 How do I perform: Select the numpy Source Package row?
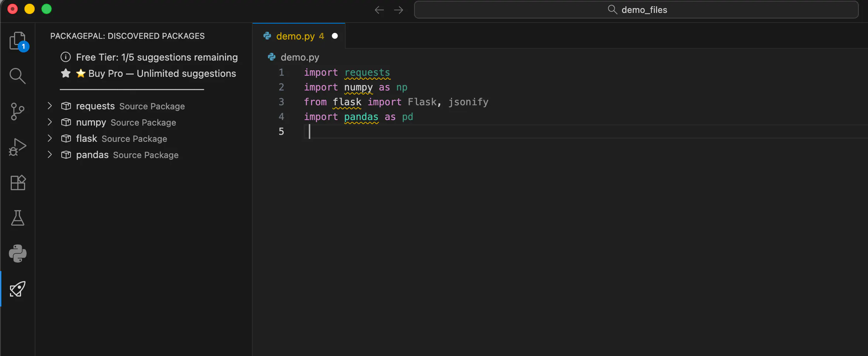[x=144, y=122]
